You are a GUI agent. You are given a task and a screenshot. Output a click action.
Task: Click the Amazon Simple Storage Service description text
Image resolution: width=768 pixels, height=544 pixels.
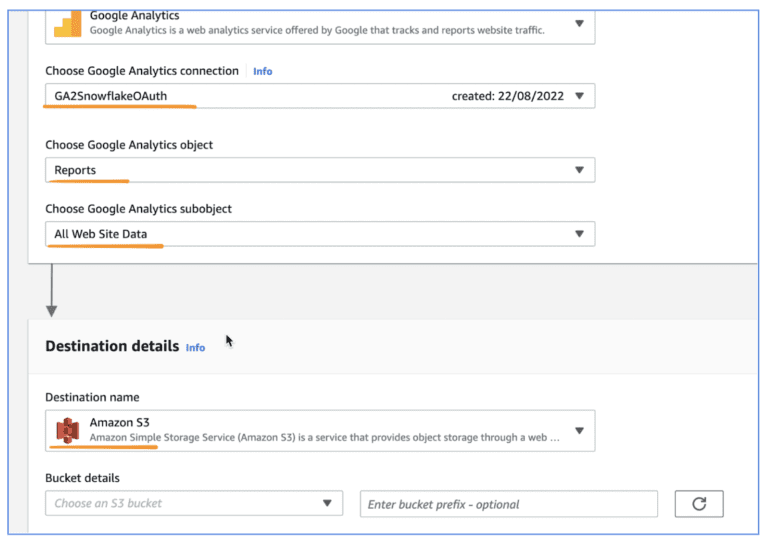324,437
